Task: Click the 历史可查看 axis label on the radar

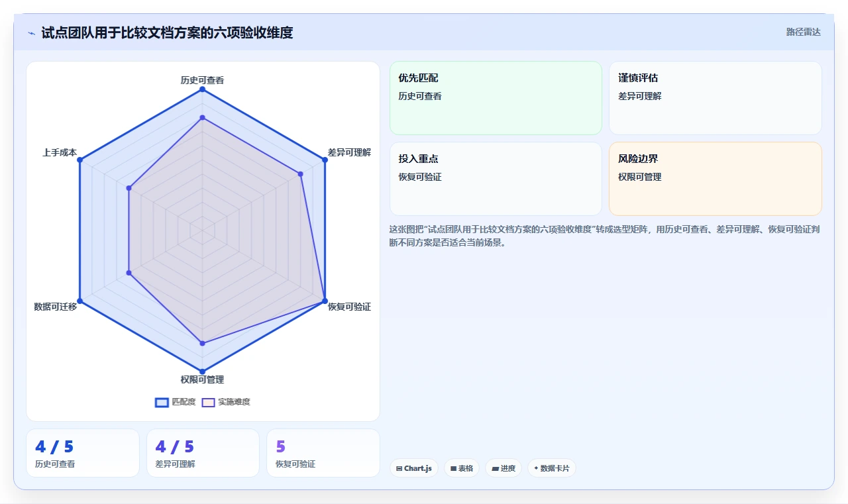Action: pos(202,80)
